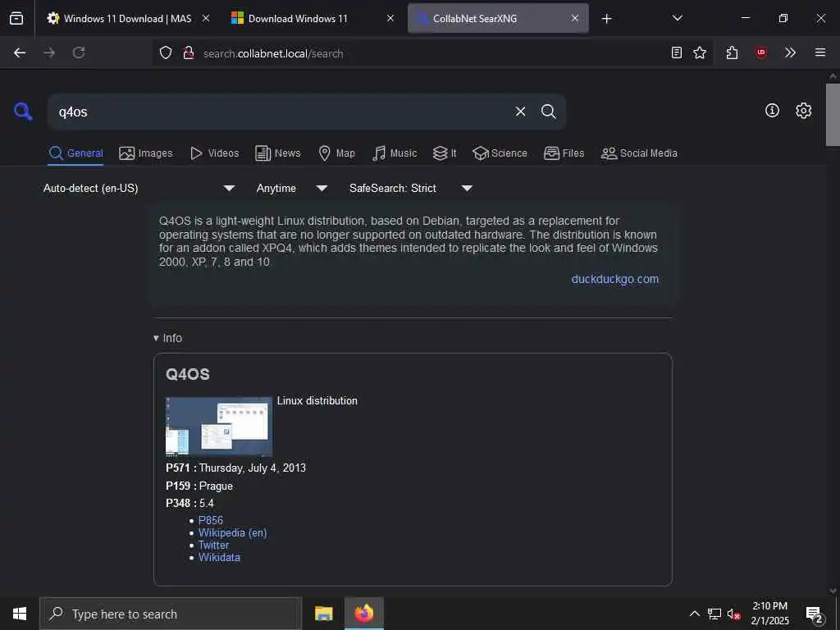Open the Firefox View icon
The width and height of the screenshot is (840, 630).
(x=16, y=18)
